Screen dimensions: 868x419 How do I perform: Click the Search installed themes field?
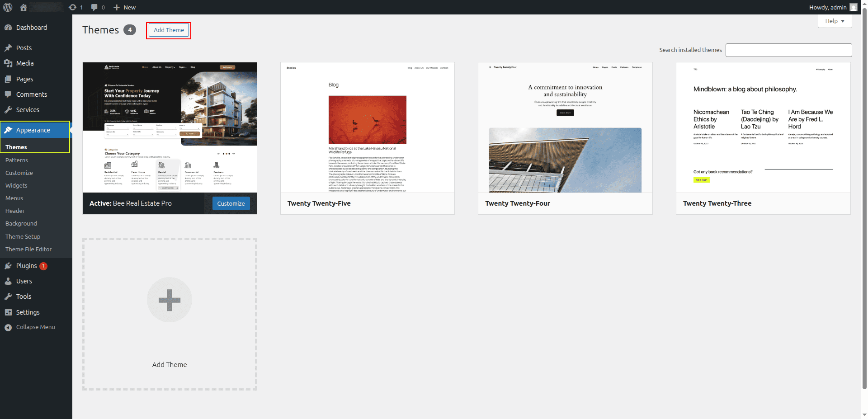click(788, 50)
